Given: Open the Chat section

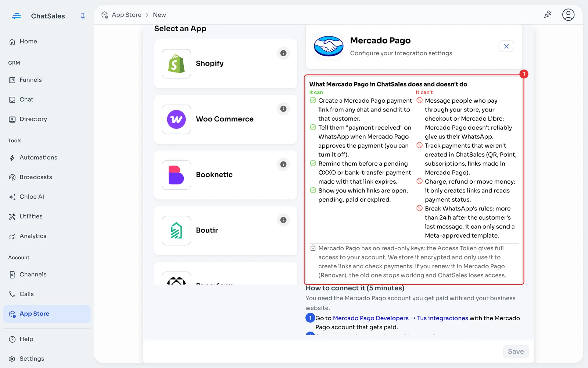Looking at the screenshot, I should click(47, 99).
